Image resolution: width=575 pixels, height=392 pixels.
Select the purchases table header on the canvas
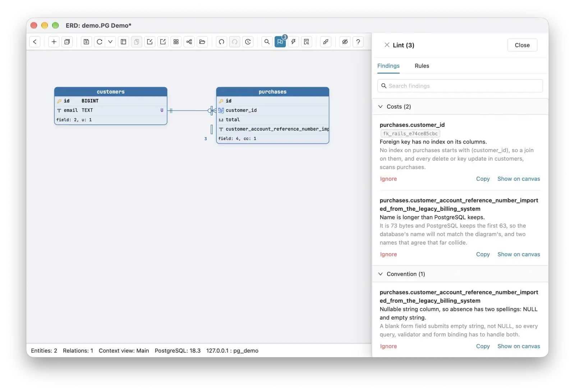point(273,92)
